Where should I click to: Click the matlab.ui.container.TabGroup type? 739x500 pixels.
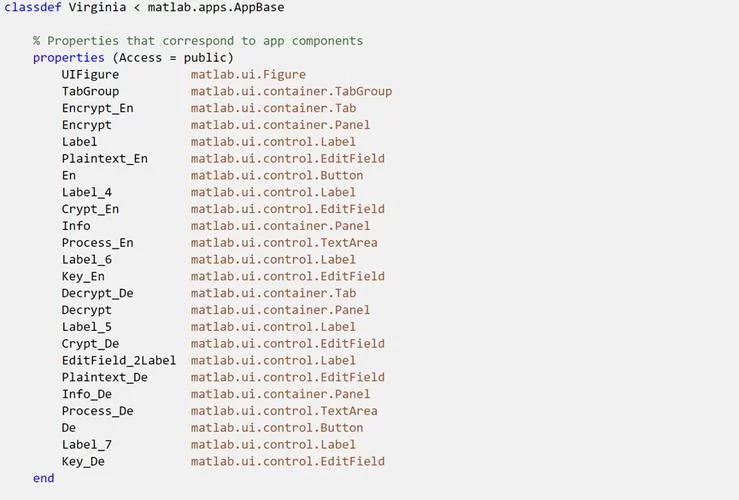291,92
